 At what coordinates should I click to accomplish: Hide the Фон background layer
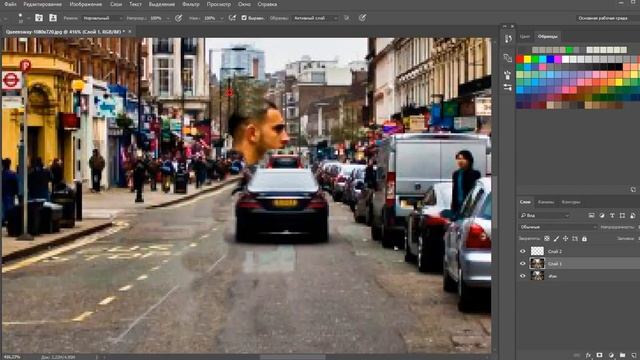pos(523,276)
